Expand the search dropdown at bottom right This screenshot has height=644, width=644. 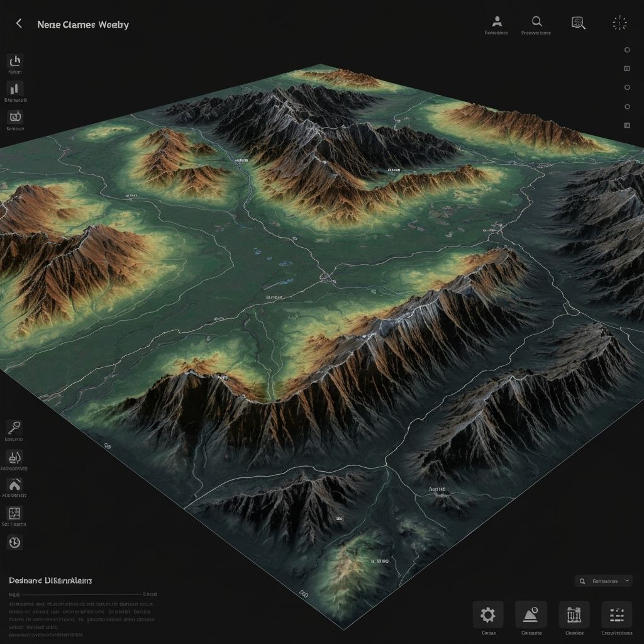(x=604, y=581)
